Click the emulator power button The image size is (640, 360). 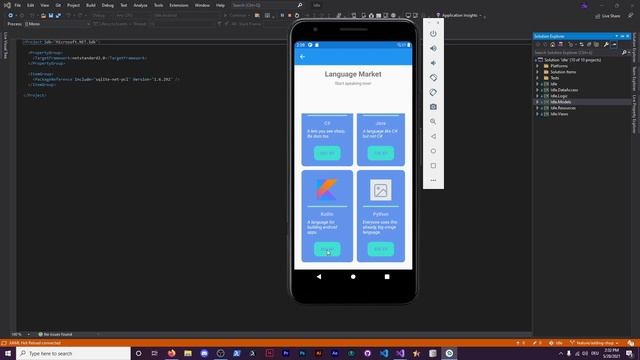433,34
